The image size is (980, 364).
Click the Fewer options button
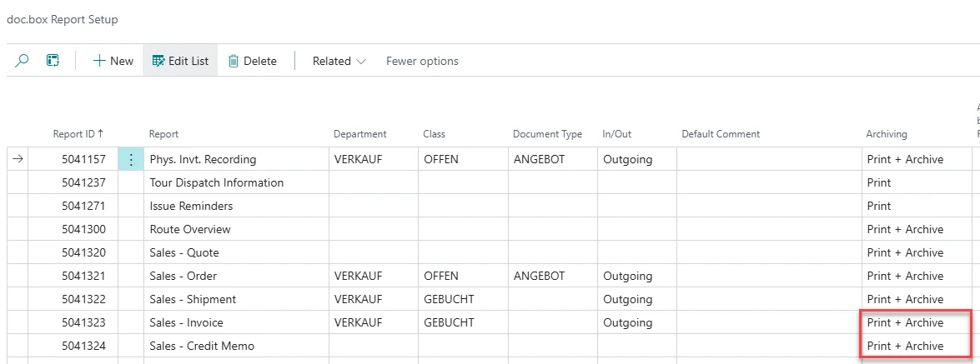pos(422,61)
